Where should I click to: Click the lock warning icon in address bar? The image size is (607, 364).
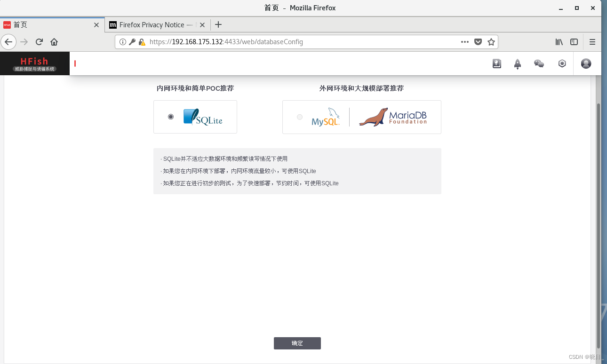[x=142, y=42]
